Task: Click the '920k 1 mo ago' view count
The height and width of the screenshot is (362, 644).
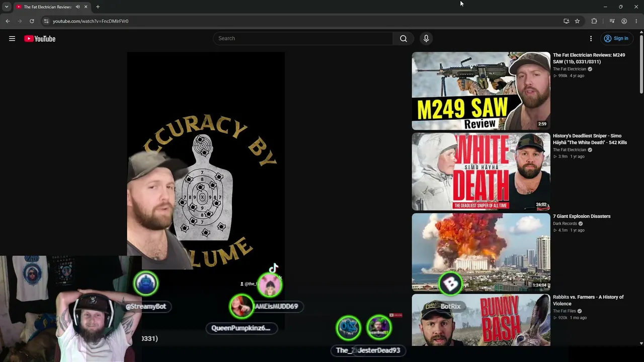Action: 570,318
